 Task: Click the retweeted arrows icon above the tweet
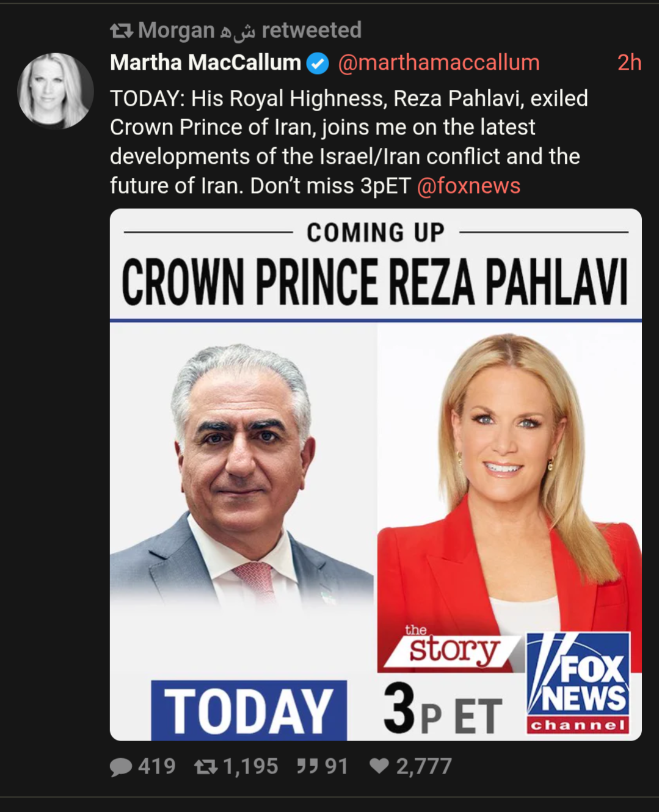point(121,31)
